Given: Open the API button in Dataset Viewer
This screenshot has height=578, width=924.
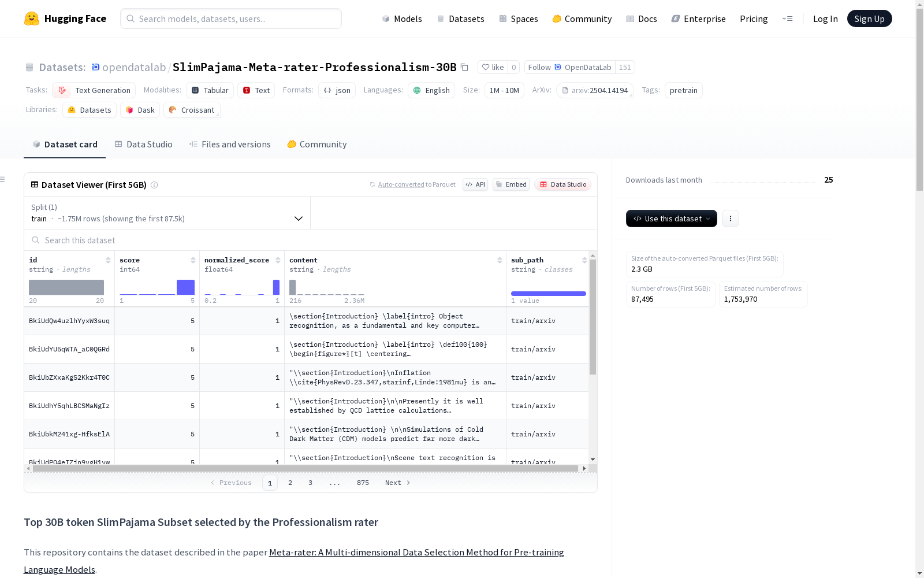Looking at the screenshot, I should pos(475,184).
